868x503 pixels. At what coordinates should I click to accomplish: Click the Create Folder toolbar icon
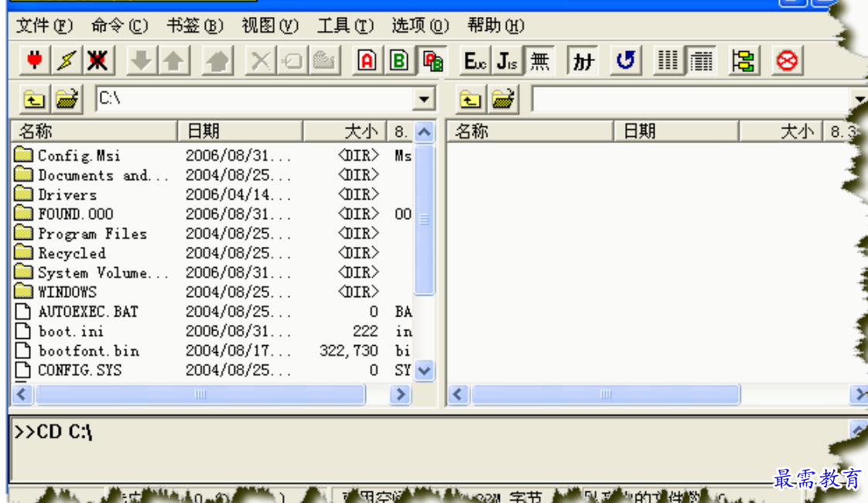[324, 60]
